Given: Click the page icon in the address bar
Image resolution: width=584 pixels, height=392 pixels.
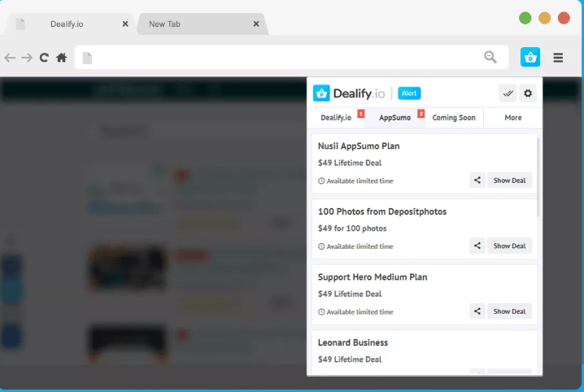Looking at the screenshot, I should tap(87, 58).
